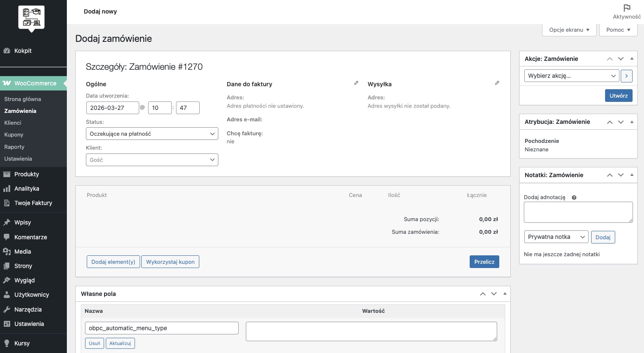Open Kupony submenu item
Viewport: 644px width, 353px height.
[x=14, y=134]
